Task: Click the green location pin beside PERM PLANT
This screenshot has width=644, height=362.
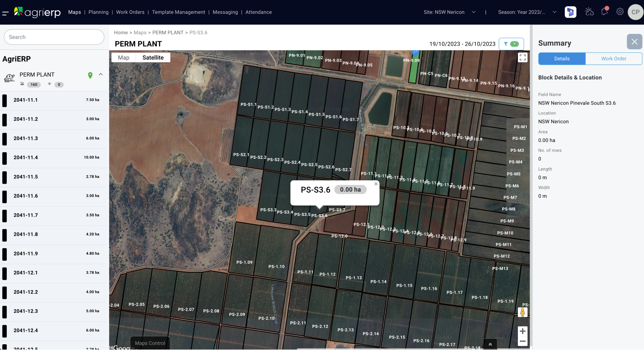Action: (90, 75)
